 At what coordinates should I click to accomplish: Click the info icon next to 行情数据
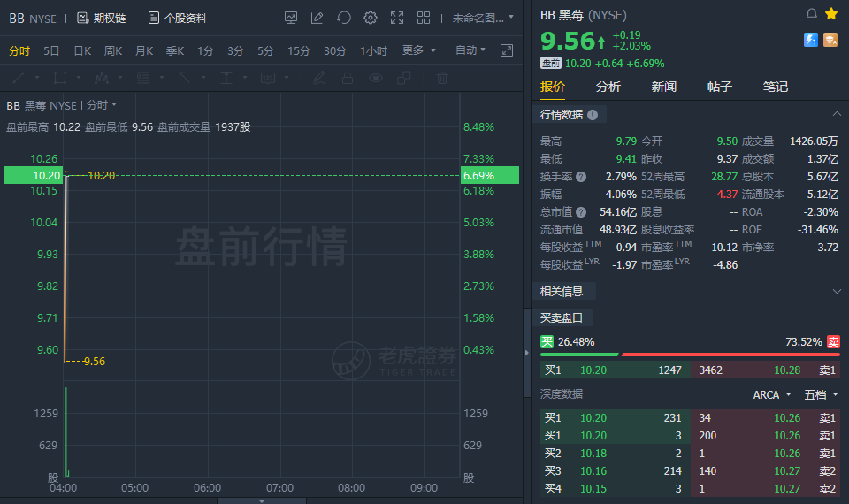[x=593, y=115]
